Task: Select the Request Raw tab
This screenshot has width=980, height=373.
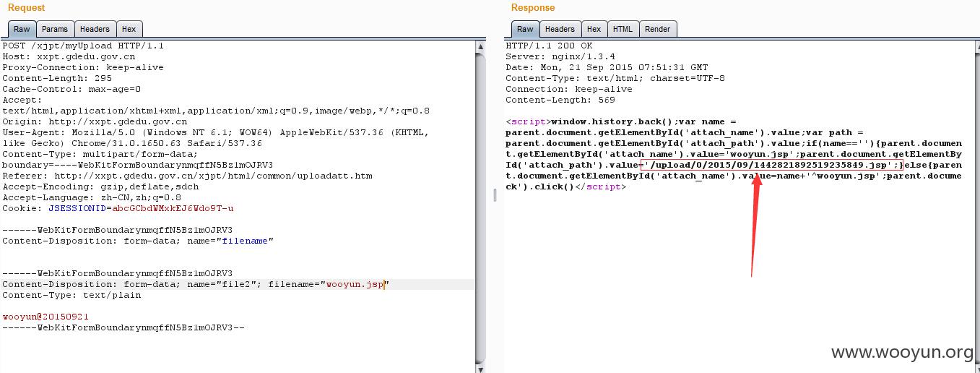Action: 22,29
